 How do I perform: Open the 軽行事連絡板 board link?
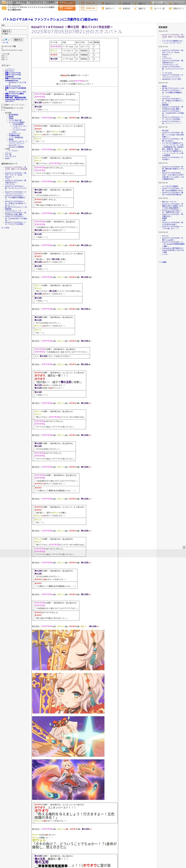13,115
